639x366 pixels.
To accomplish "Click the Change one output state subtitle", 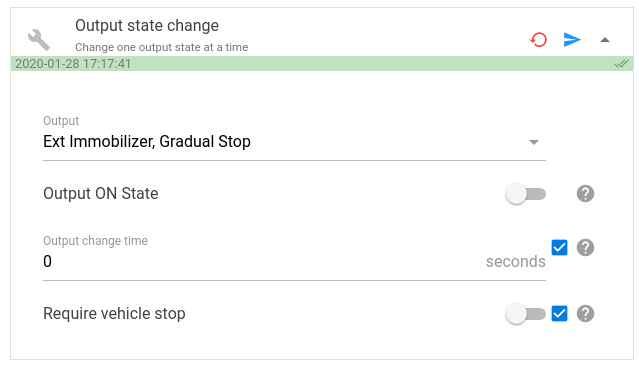I will tap(162, 47).
